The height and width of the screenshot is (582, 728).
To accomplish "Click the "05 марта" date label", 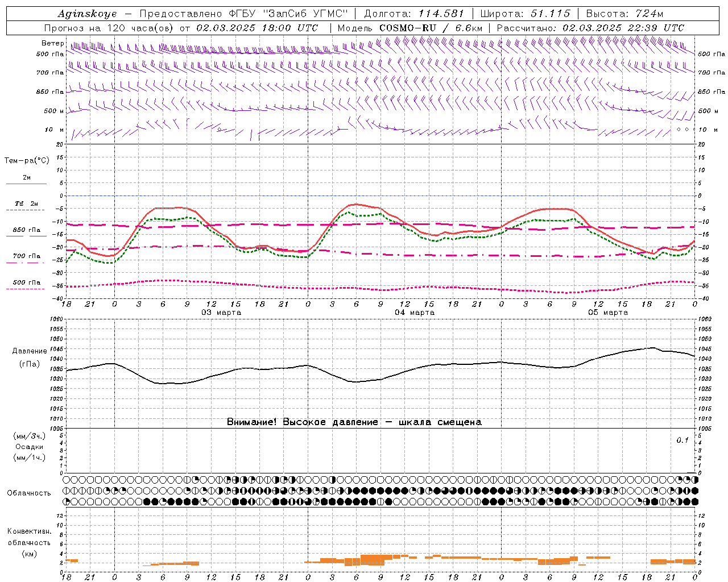I will click(x=608, y=313).
